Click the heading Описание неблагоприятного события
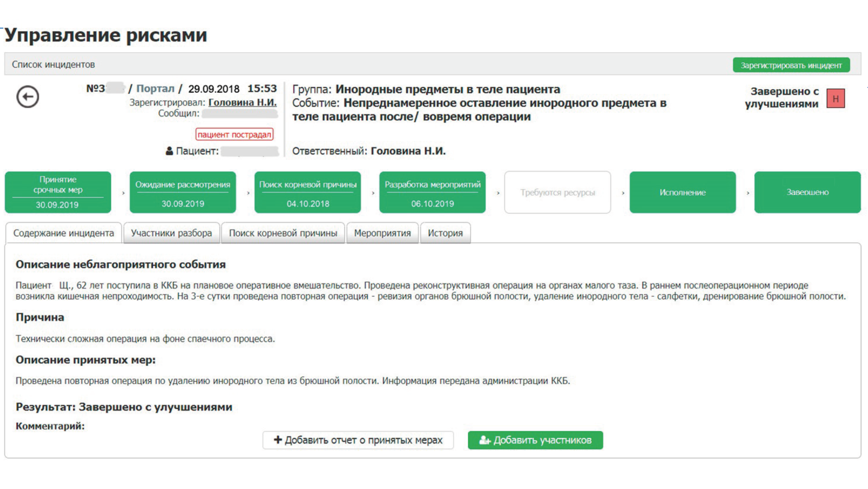868x489 pixels. (121, 264)
